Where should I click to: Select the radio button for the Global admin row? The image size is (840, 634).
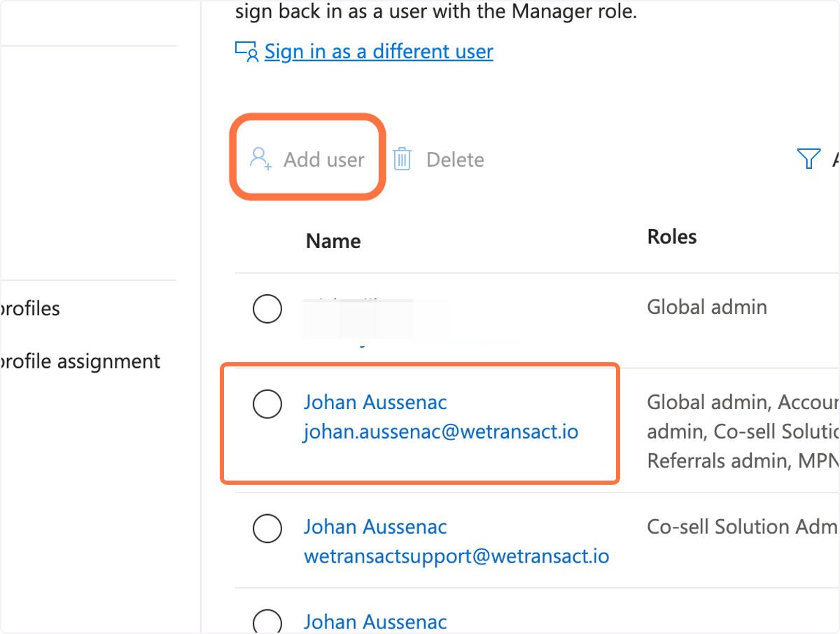pyautogui.click(x=267, y=309)
